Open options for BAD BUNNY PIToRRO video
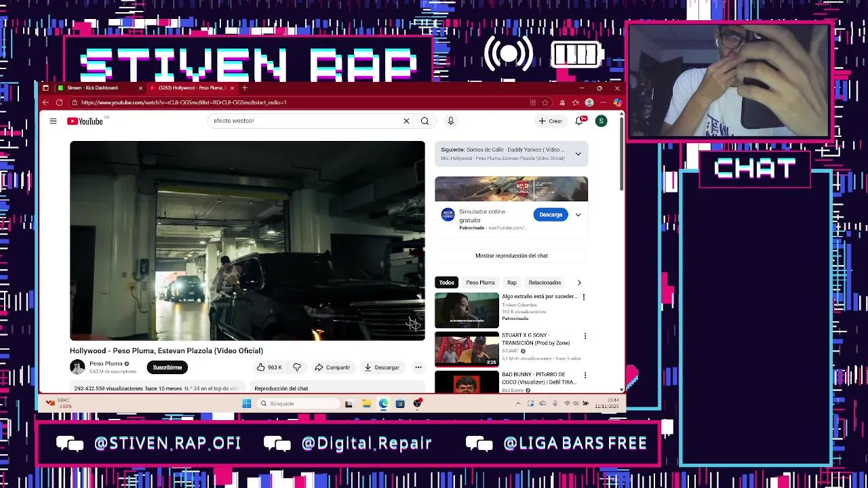Viewport: 868px width, 488px height. pos(584,375)
